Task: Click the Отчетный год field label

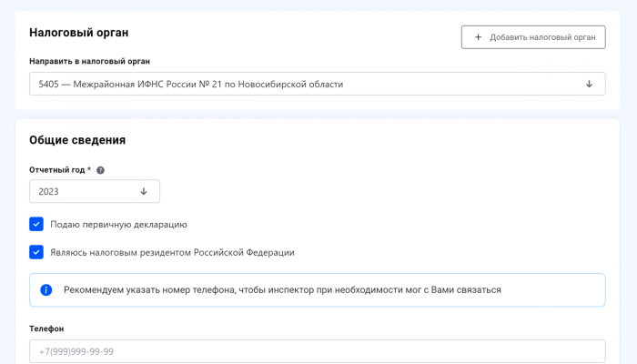Action: (59, 170)
